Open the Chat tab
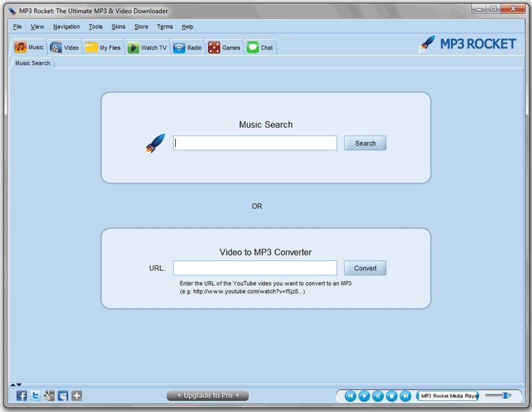Image resolution: width=532 pixels, height=412 pixels. click(260, 47)
